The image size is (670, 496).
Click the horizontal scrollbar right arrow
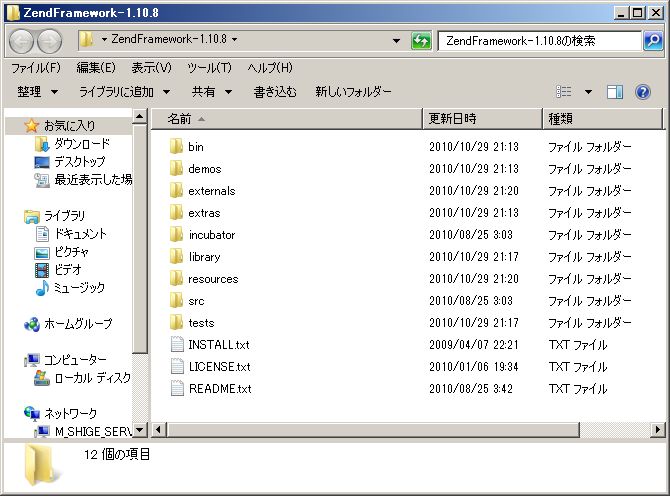[x=657, y=429]
